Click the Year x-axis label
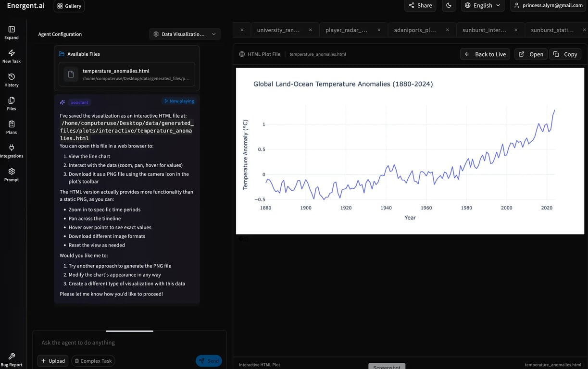Screen dimensions: 588x369 (x=410, y=218)
